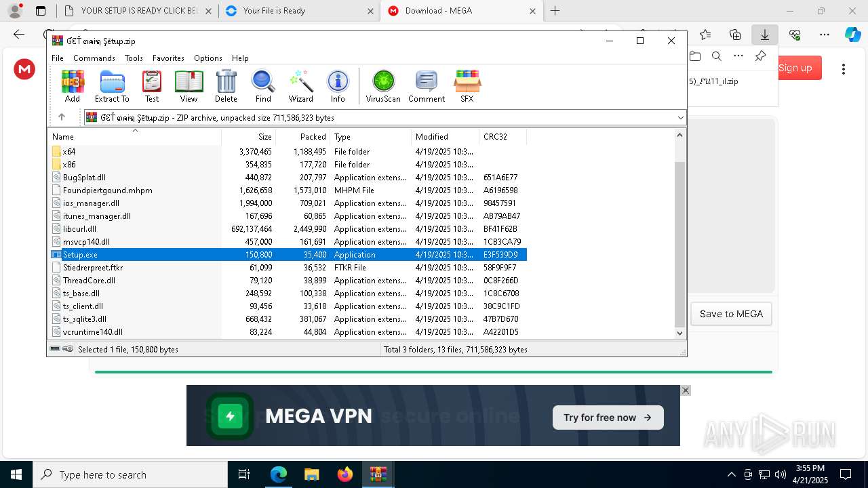The width and height of the screenshot is (868, 488).
Task: Sort by the Type column header
Action: click(x=370, y=137)
